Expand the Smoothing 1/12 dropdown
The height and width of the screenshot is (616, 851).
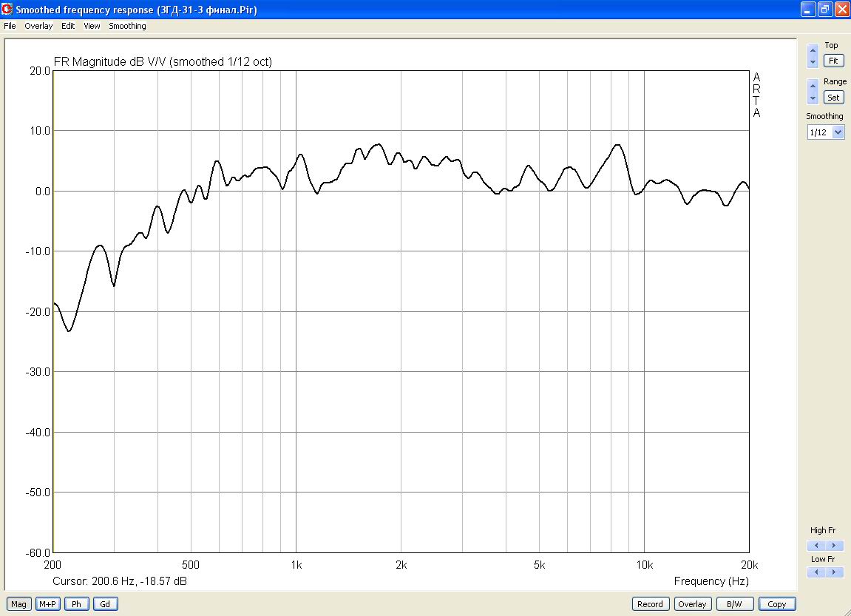pyautogui.click(x=838, y=132)
